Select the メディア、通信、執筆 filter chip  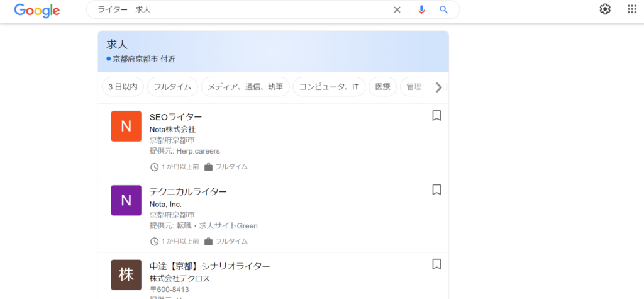tap(245, 87)
